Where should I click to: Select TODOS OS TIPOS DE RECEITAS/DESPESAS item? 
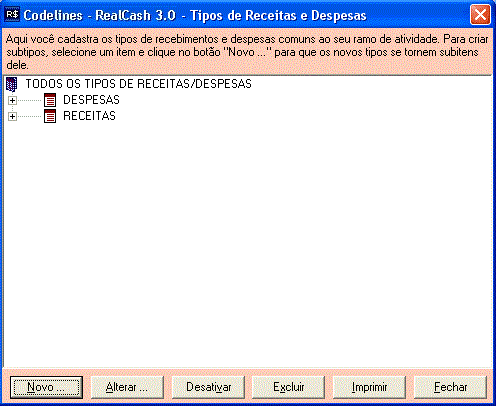(138, 84)
